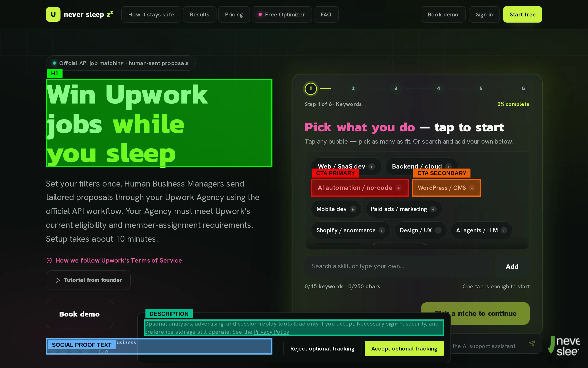Click the Official API job matching badge

[121, 63]
